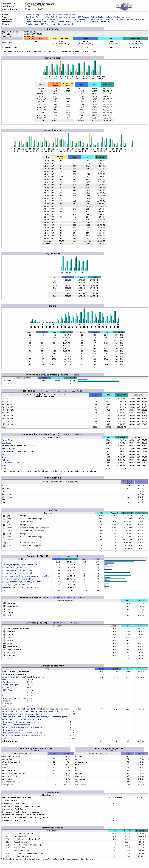Screen dimensions: 149x868
Task: Click the MS Internet Explorer icon
Action: point(4,628)
